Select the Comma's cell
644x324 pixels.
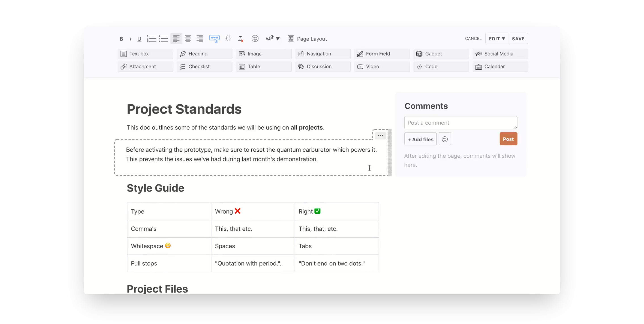pos(169,229)
